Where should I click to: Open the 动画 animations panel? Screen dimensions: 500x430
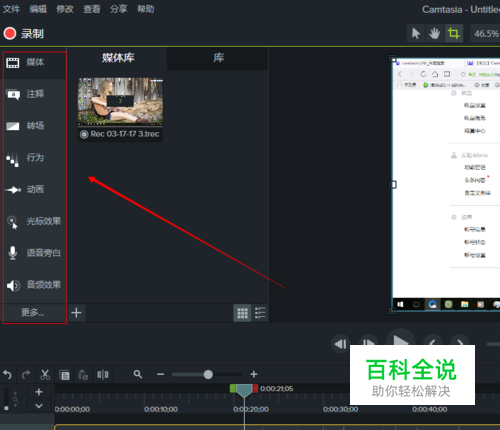(x=34, y=190)
